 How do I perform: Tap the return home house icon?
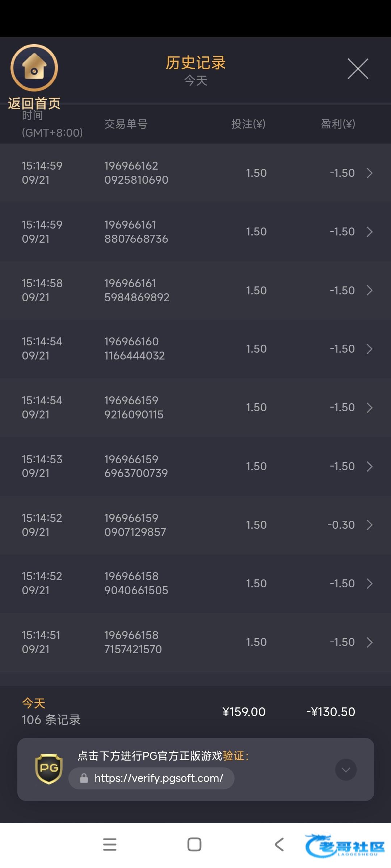[x=34, y=68]
